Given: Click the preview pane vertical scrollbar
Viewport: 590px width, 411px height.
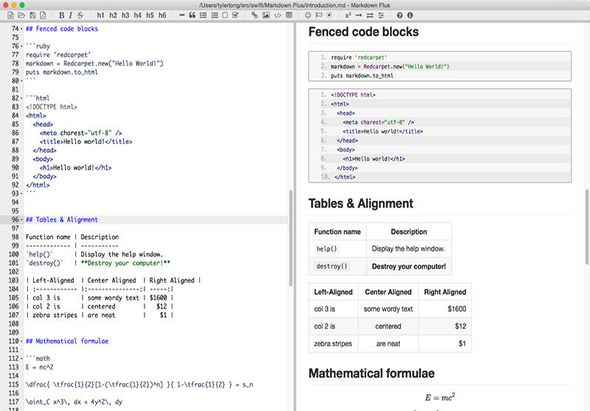Looking at the screenshot, I should pyautogui.click(x=587, y=227).
